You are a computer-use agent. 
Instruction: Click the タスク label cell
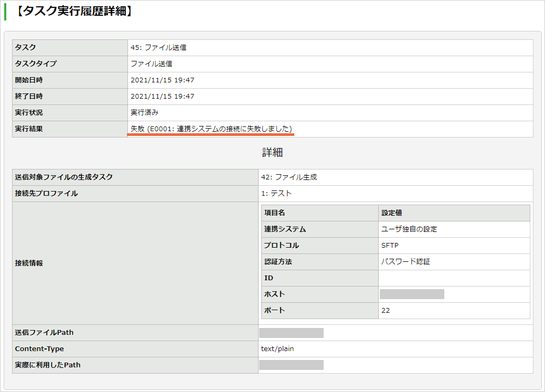click(x=70, y=48)
